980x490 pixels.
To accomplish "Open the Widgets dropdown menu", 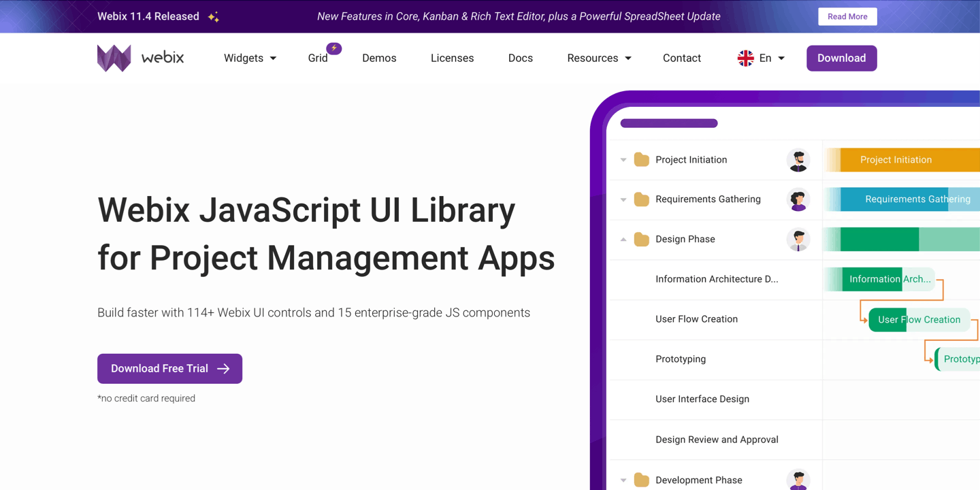I will pyautogui.click(x=250, y=59).
